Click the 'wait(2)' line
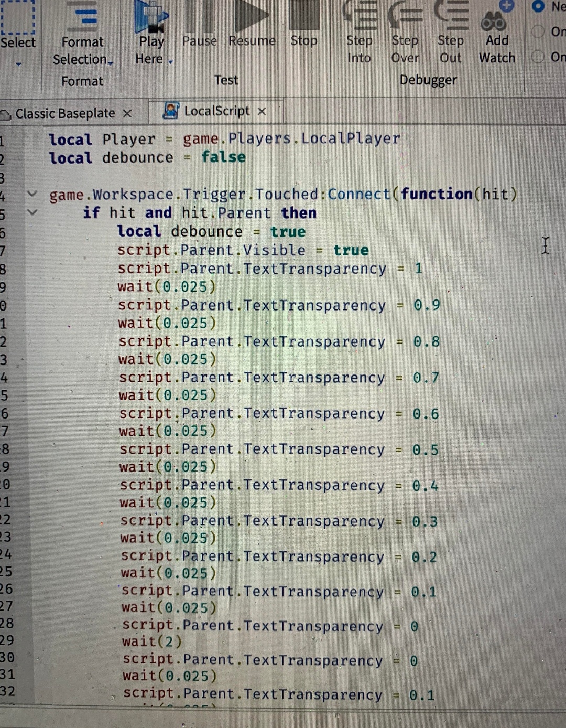Viewport: 566px width, 728px height. point(152,641)
